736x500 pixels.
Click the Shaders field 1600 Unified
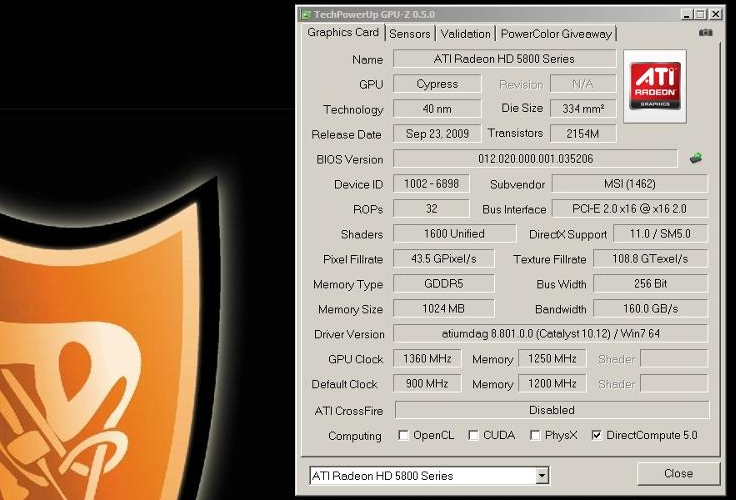point(454,233)
